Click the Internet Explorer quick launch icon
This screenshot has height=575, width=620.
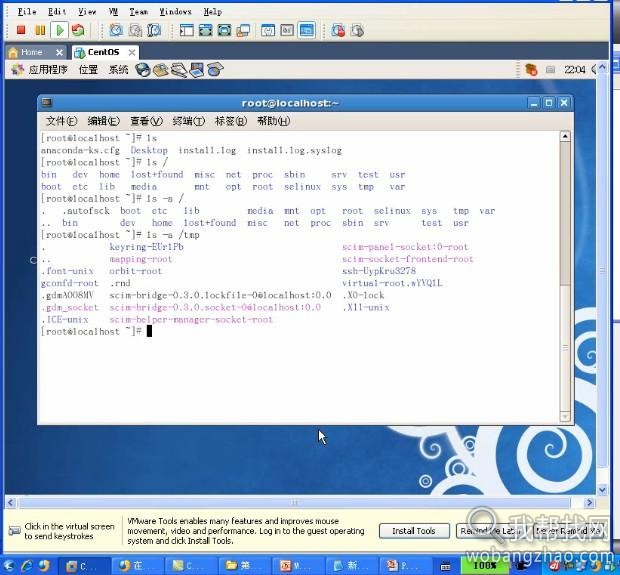[x=26, y=566]
